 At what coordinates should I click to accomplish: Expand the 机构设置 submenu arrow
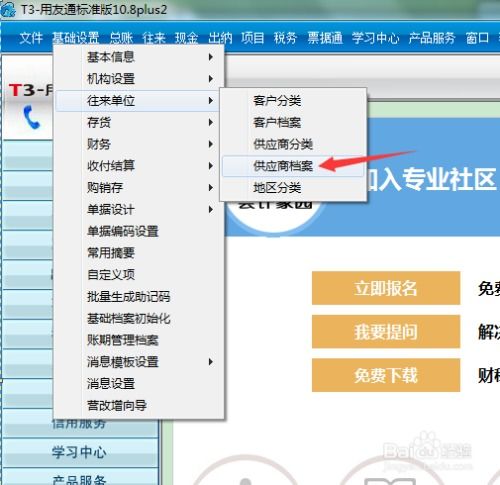click(x=211, y=79)
